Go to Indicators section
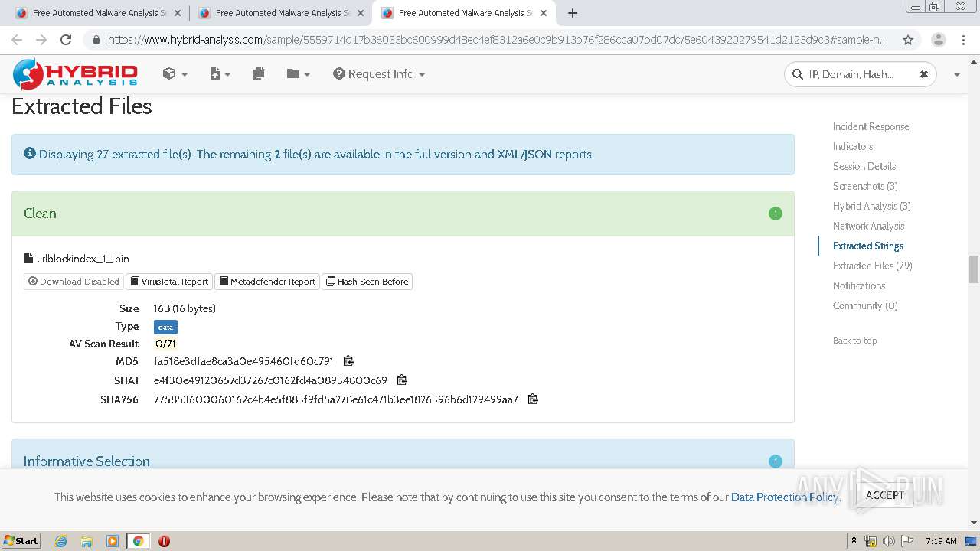Image resolution: width=980 pixels, height=551 pixels. pyautogui.click(x=853, y=146)
